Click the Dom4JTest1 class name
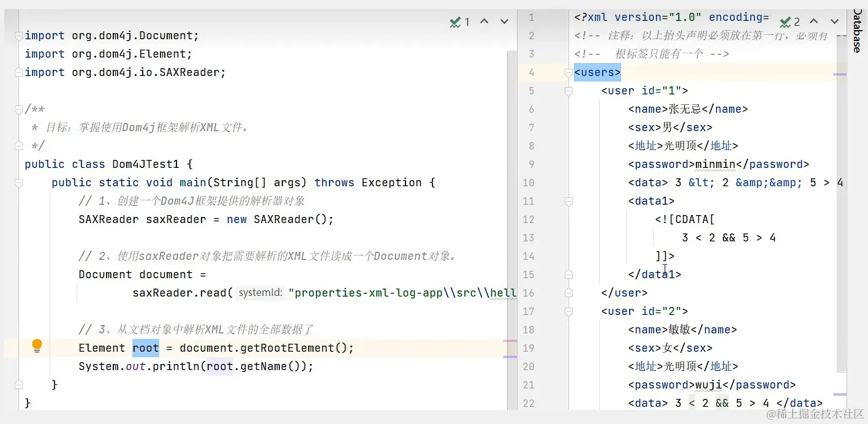 pyautogui.click(x=146, y=164)
